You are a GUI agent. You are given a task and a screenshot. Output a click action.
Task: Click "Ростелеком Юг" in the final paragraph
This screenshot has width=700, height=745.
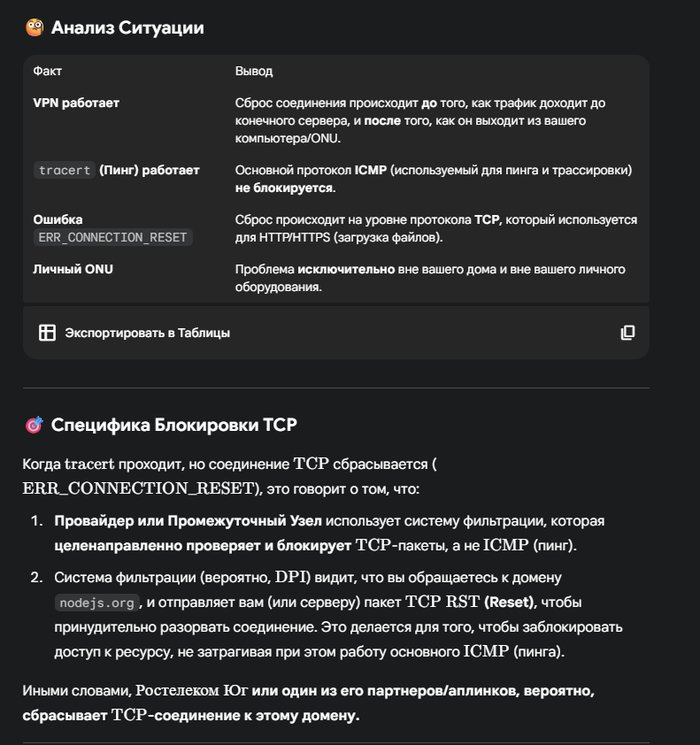point(192,691)
